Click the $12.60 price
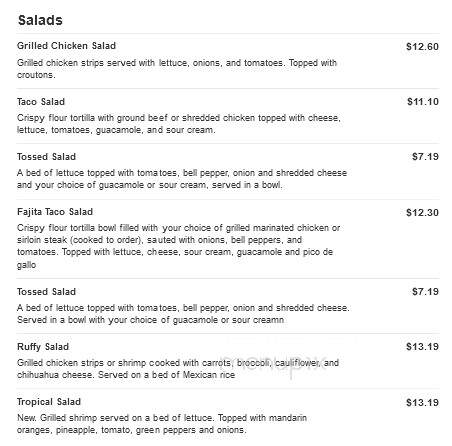The width and height of the screenshot is (452, 446). pyautogui.click(x=422, y=47)
